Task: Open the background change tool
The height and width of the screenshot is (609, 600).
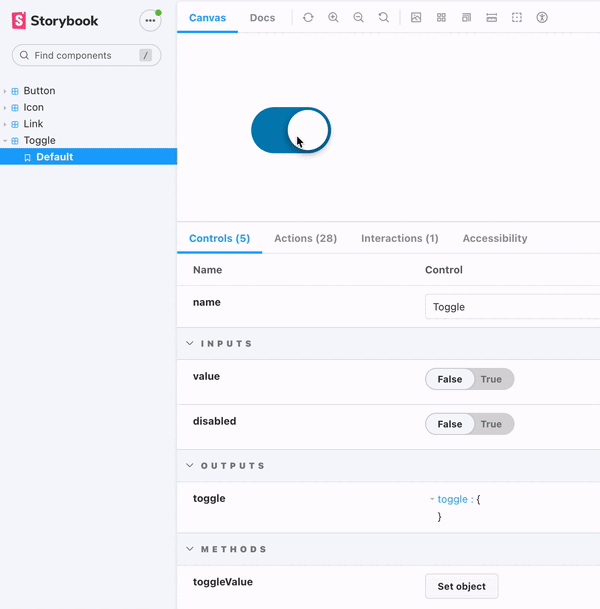Action: 416,18
